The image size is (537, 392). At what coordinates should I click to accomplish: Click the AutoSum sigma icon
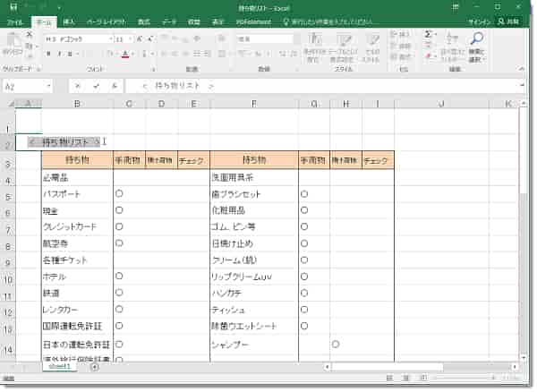point(429,34)
